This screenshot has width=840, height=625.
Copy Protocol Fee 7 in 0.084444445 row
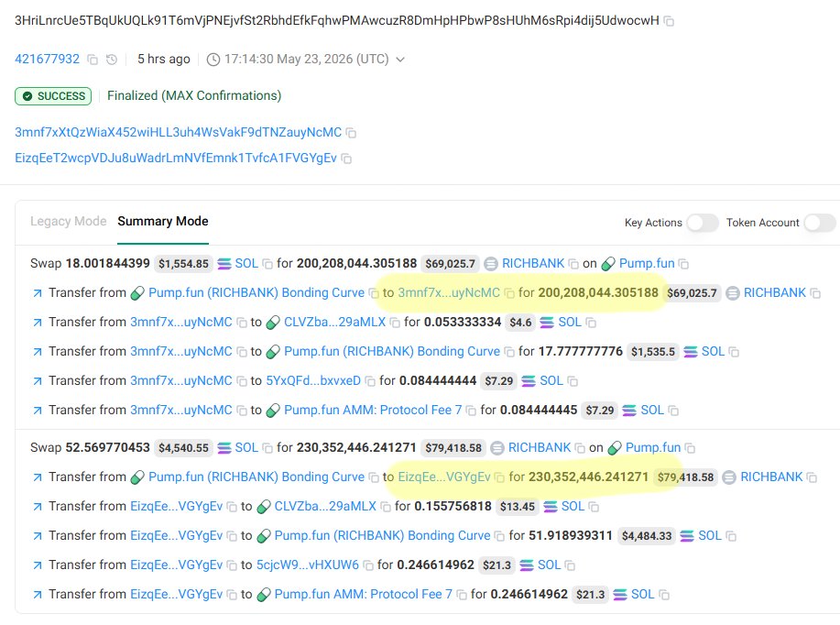tap(471, 411)
